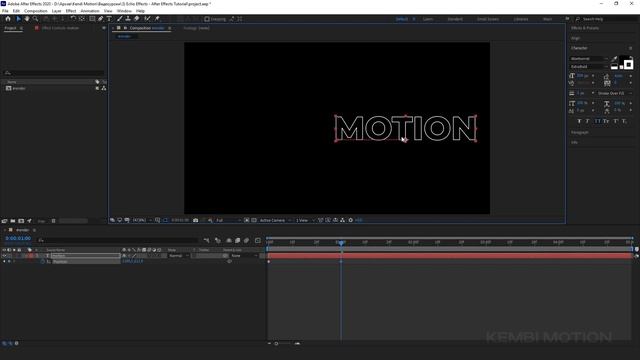The image size is (640, 360).
Task: Select the Pen tool
Action: (x=100, y=19)
